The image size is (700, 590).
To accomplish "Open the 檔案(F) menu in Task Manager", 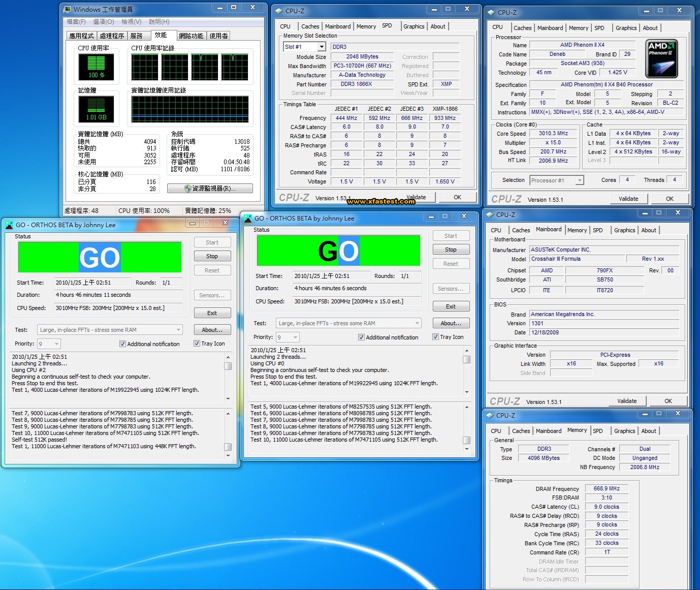I will (76, 22).
